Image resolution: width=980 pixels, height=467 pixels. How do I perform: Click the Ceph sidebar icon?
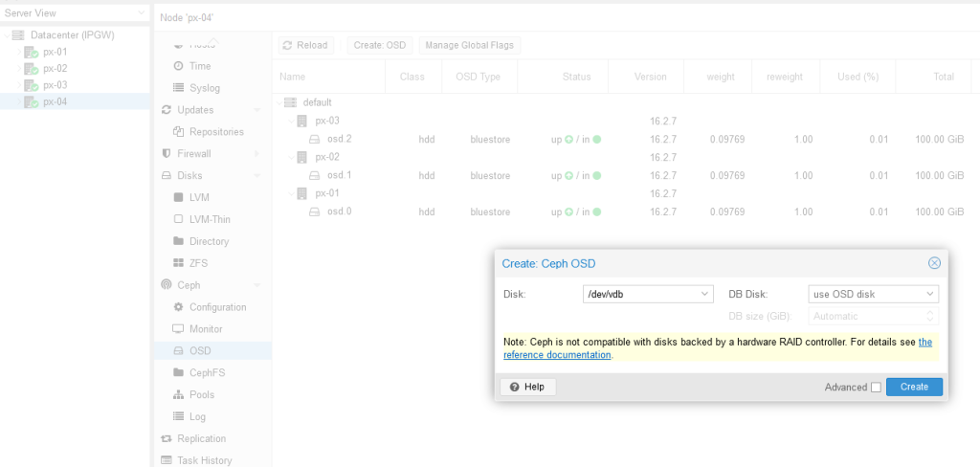point(167,285)
